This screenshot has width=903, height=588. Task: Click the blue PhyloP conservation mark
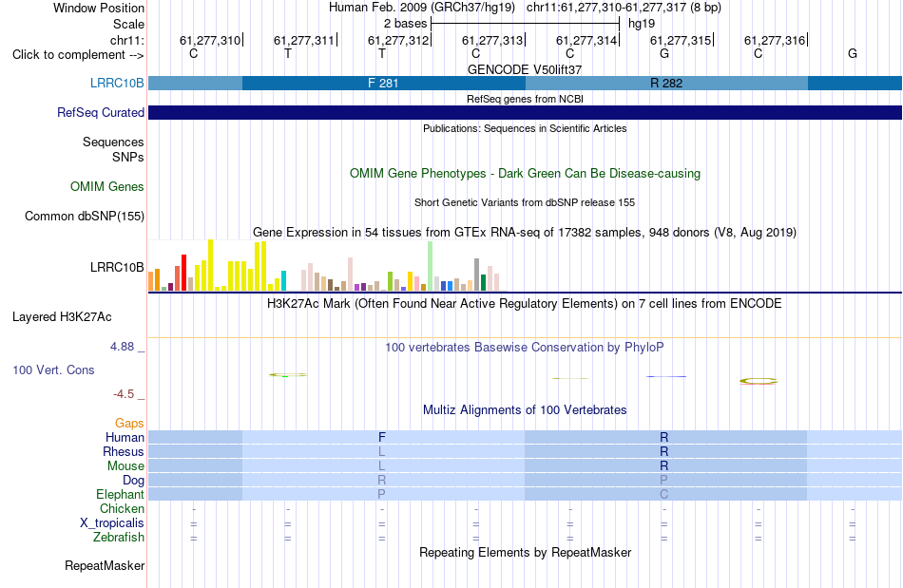[x=666, y=376]
